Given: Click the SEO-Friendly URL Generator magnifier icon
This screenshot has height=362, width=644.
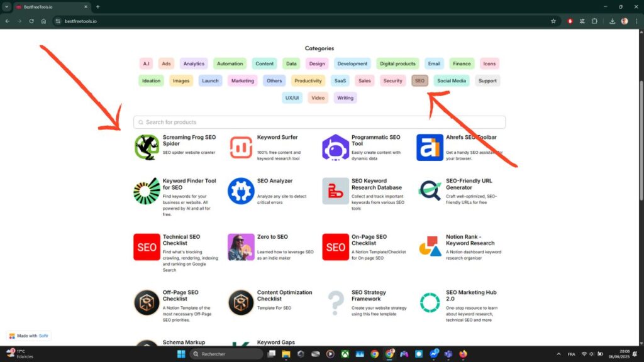Looking at the screenshot, I should tap(430, 191).
